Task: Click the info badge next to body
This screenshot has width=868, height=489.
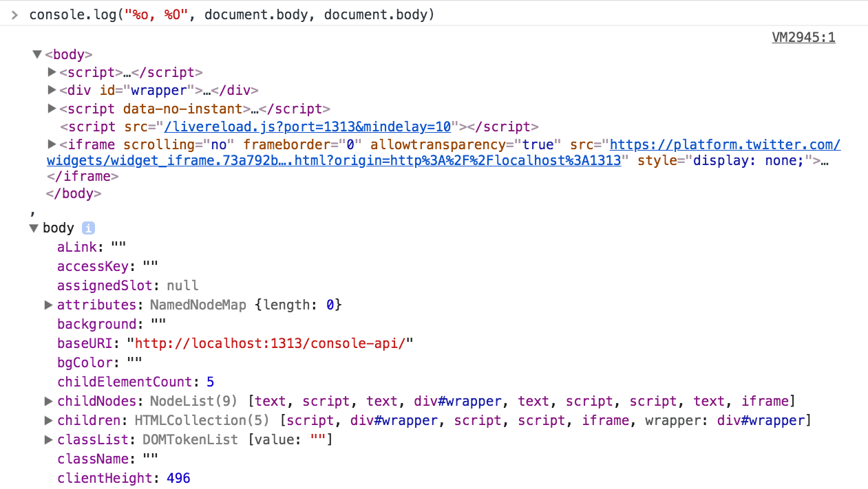Action: coord(88,228)
